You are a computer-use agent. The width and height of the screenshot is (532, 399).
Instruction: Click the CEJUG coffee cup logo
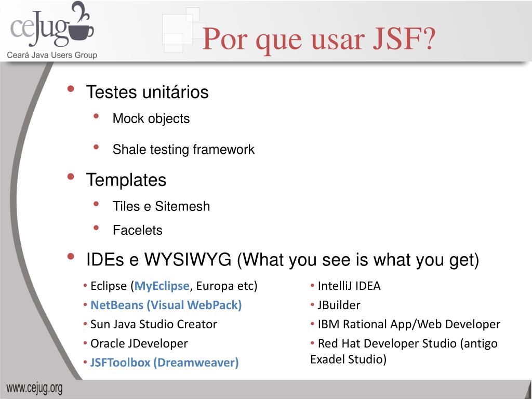point(52,24)
